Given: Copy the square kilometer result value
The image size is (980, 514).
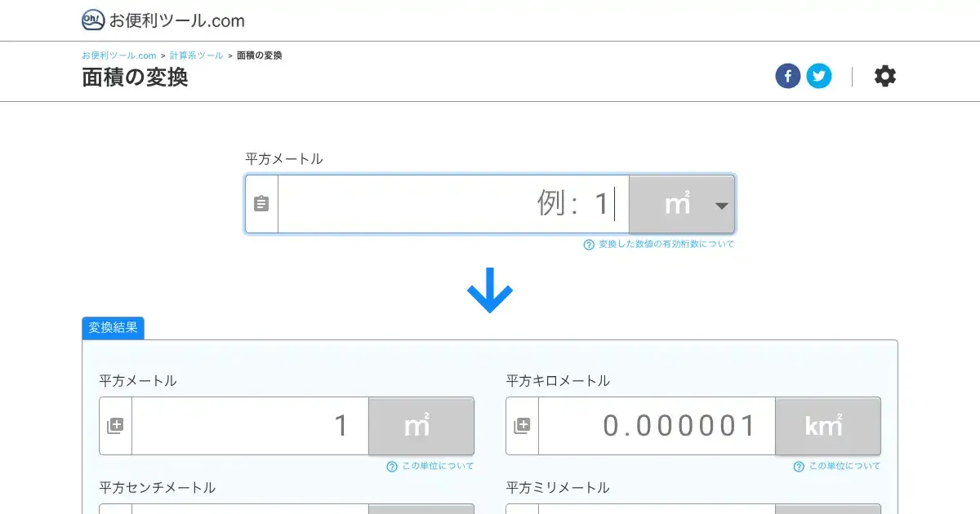Looking at the screenshot, I should pyautogui.click(x=522, y=426).
